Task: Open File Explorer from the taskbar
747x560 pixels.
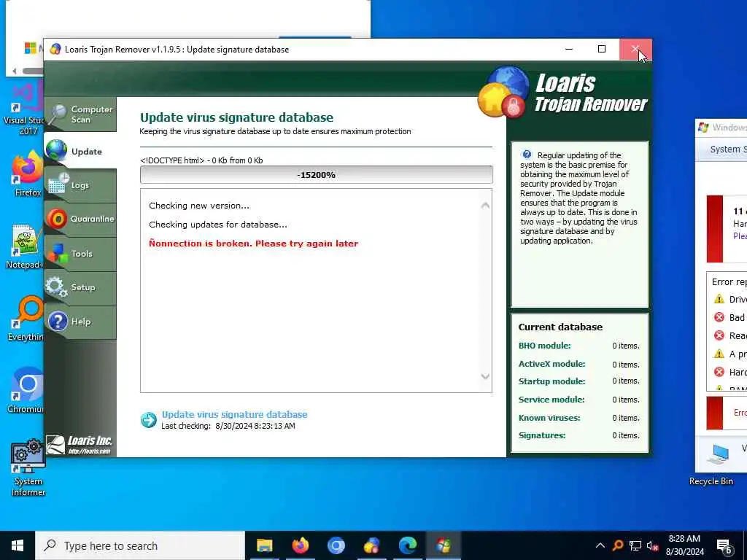Action: pyautogui.click(x=264, y=545)
